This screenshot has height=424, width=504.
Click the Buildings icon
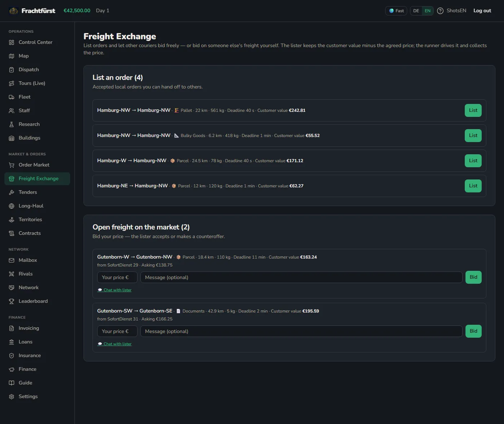(12, 138)
